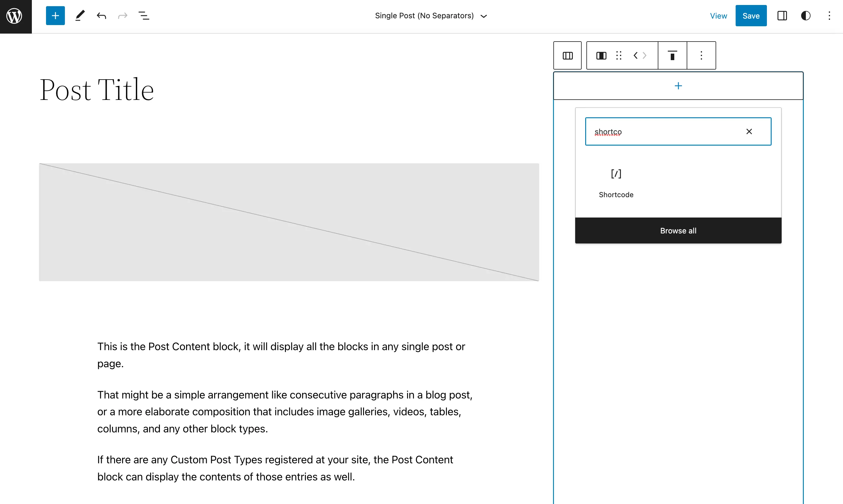Click the three-dot more options menu

pyautogui.click(x=829, y=16)
